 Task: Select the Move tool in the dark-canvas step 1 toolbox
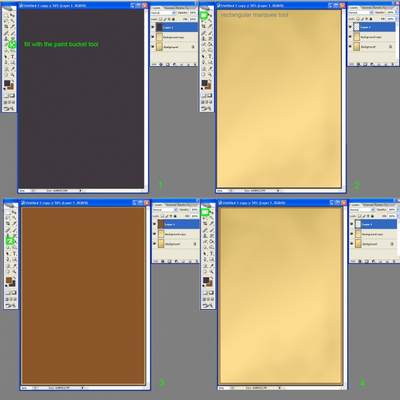click(x=13, y=15)
